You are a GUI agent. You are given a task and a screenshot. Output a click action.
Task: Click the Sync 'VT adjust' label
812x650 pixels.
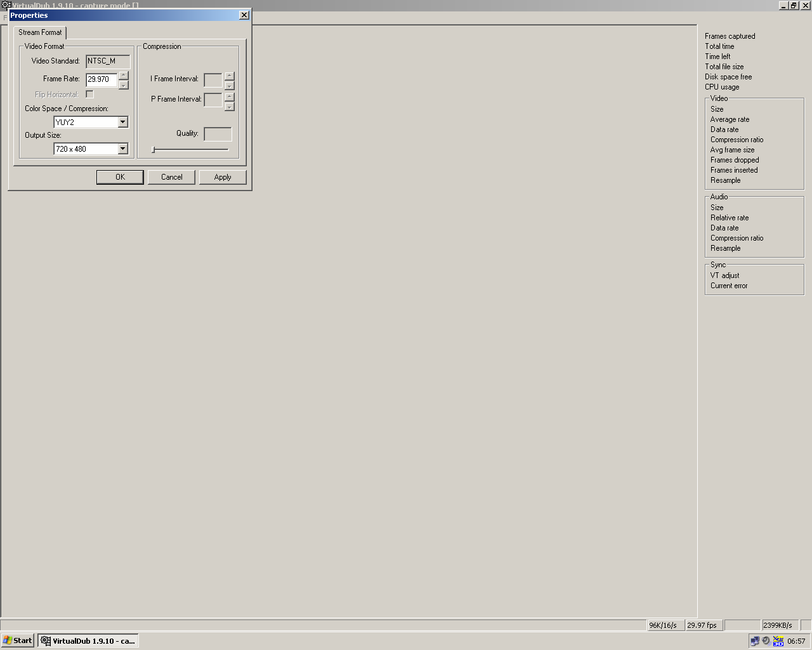pos(724,275)
